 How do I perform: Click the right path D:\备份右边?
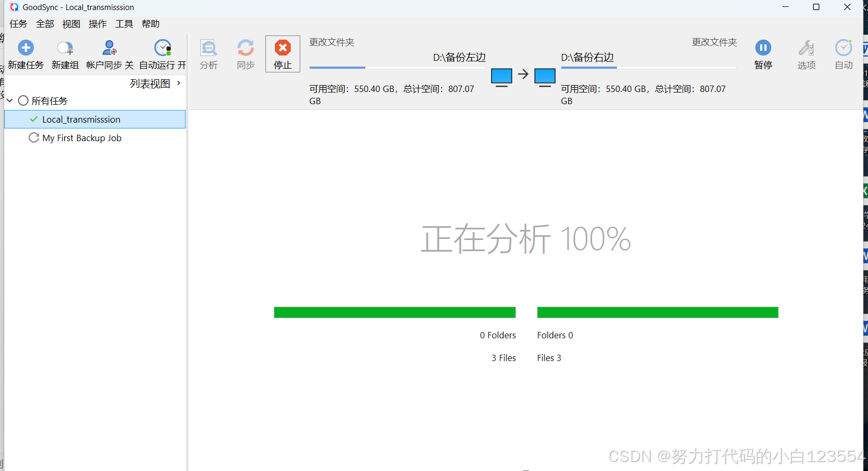[587, 58]
